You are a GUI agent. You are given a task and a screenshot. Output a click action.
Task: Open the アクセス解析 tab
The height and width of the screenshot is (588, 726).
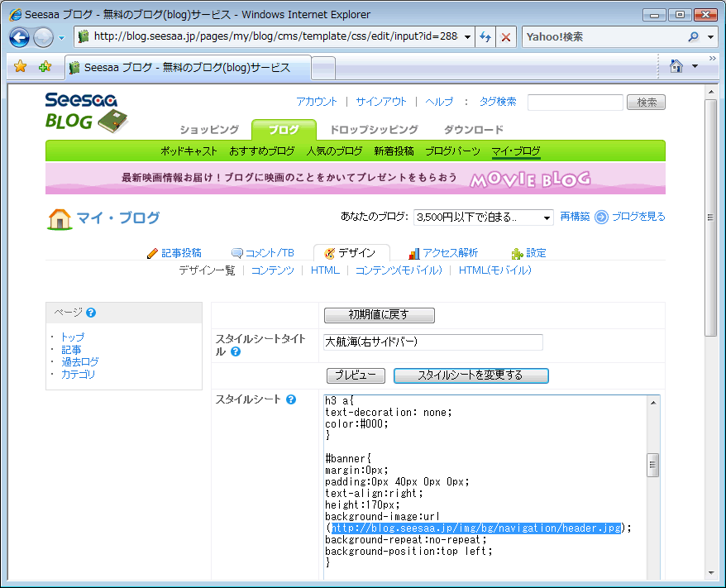[x=443, y=253]
